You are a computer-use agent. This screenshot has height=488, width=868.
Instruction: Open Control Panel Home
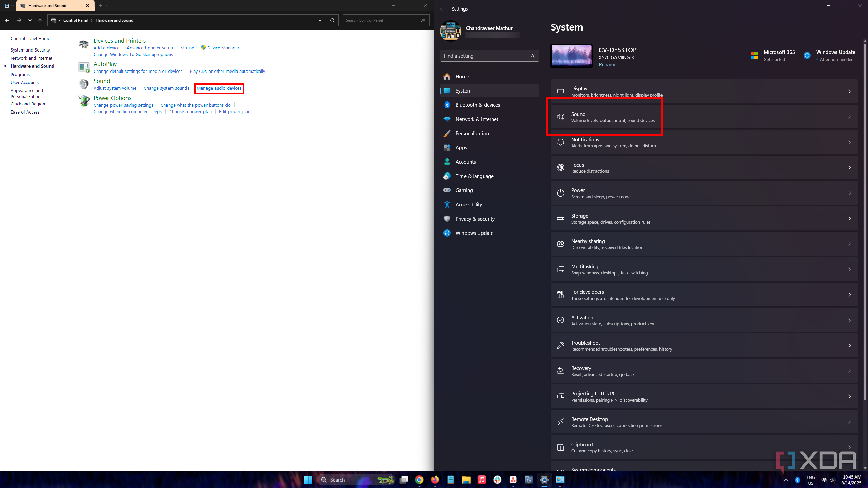30,39
